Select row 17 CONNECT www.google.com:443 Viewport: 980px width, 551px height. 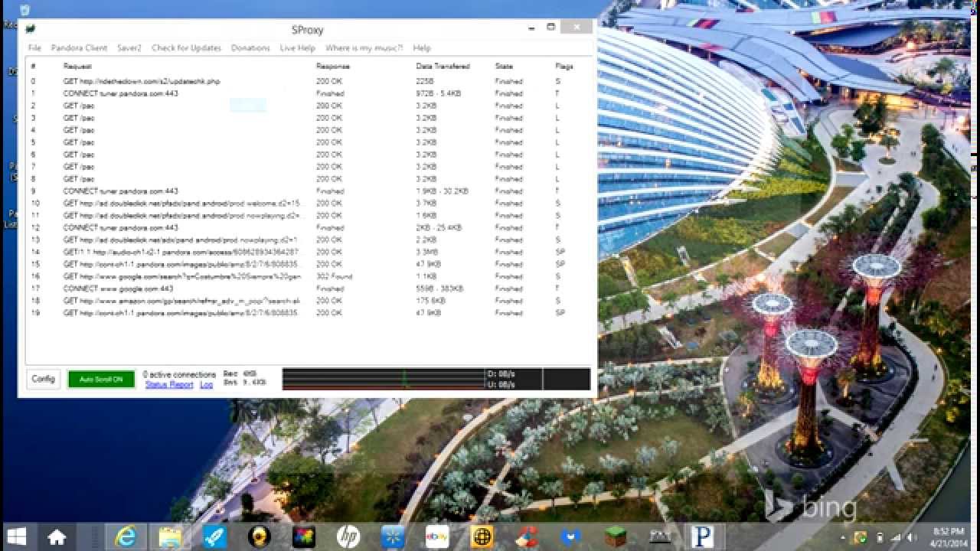coord(309,289)
